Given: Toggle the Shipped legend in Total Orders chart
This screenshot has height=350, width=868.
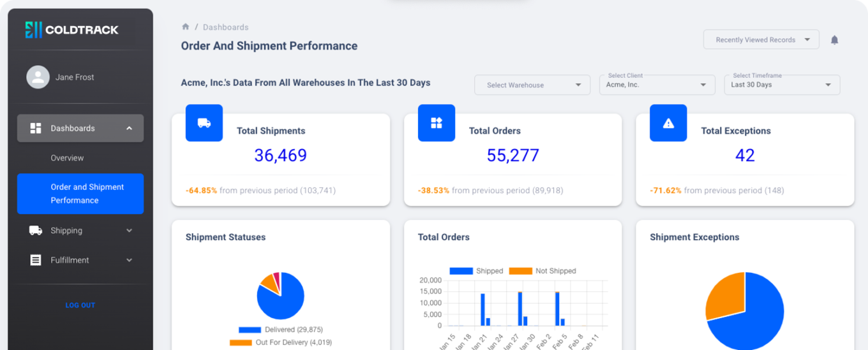Looking at the screenshot, I should [x=476, y=271].
